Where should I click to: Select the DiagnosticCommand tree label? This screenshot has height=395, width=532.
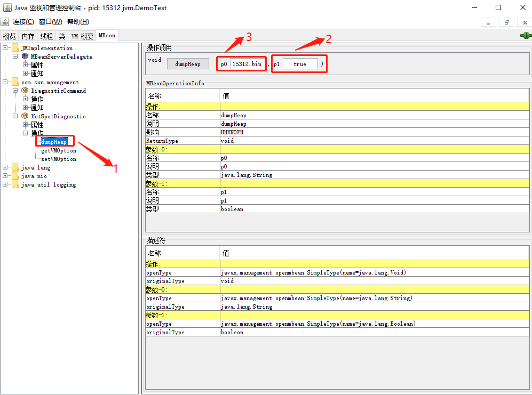(58, 91)
